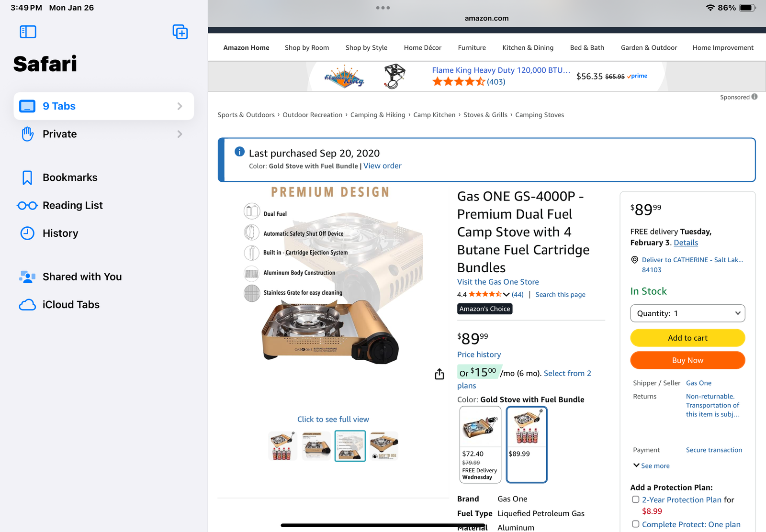
Task: Enable the Complete Protect plan checkbox
Action: (x=636, y=524)
